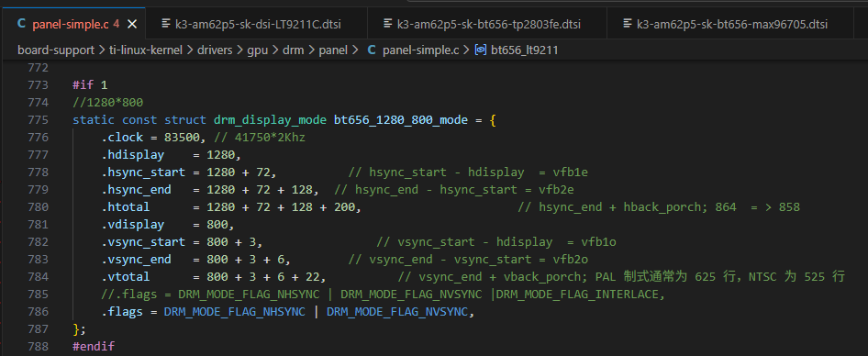868x356 pixels.
Task: Click file icon of bt656-max96705.dtsi tab
Action: [x=628, y=24]
